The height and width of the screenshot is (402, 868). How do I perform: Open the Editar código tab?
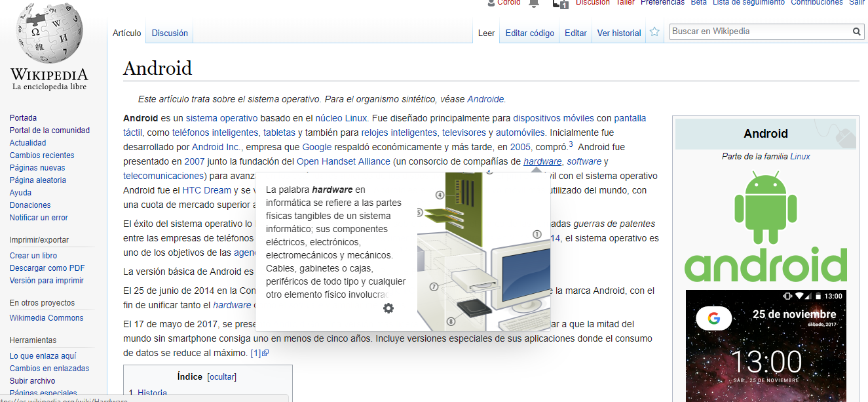tap(529, 33)
